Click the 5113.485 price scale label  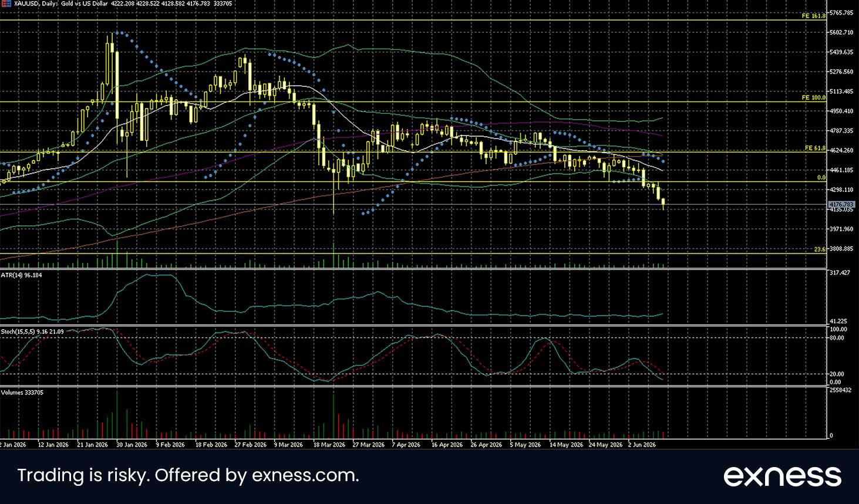click(841, 92)
